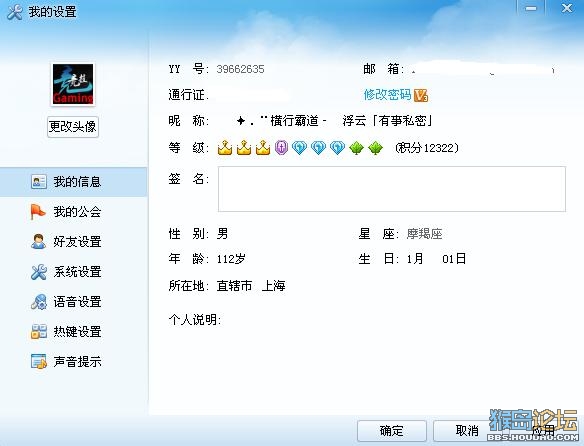Click the 取消 button
The height and width of the screenshot is (446, 584).
tap(467, 431)
